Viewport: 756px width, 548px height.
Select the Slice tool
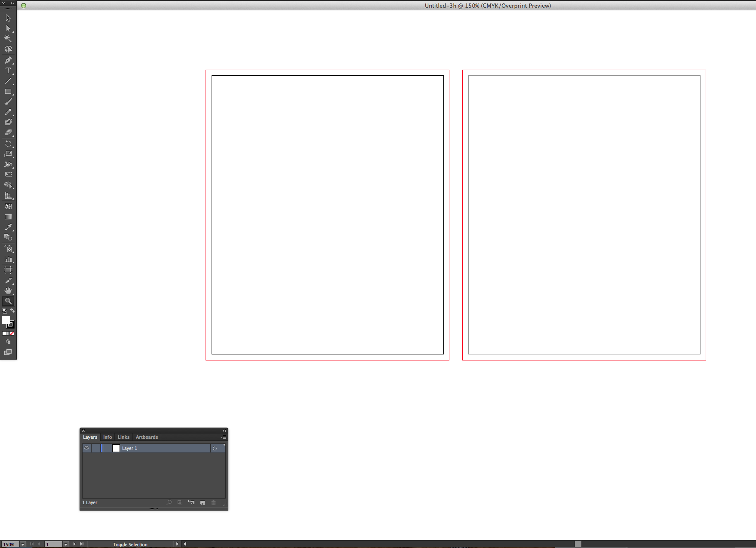pyautogui.click(x=8, y=280)
